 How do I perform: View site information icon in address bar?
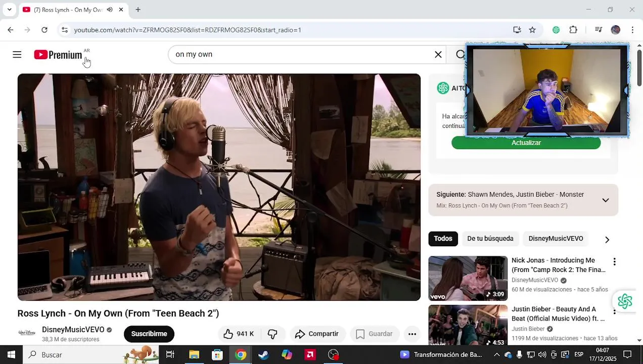pyautogui.click(x=65, y=30)
